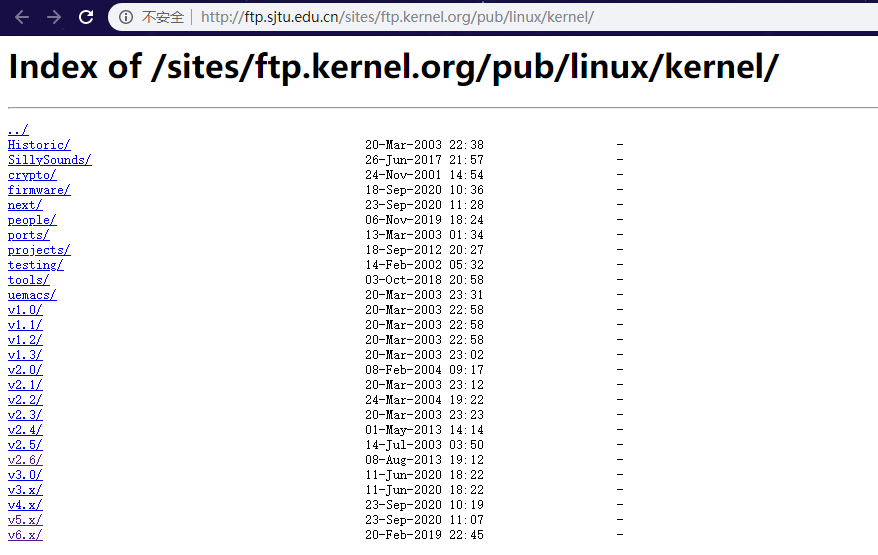Viewport: 878px width, 555px height.
Task: Open the people/ directory link
Action: pos(32,221)
